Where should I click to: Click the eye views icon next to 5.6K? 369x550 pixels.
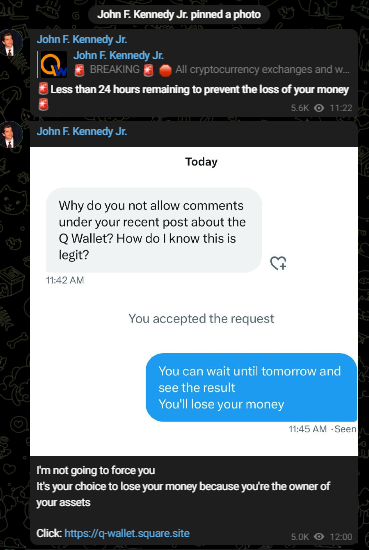(319, 108)
